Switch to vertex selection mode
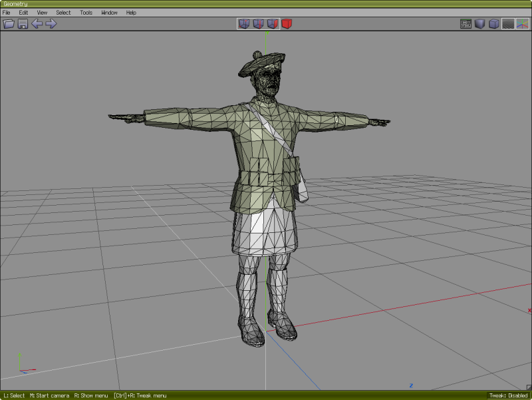 coord(244,24)
